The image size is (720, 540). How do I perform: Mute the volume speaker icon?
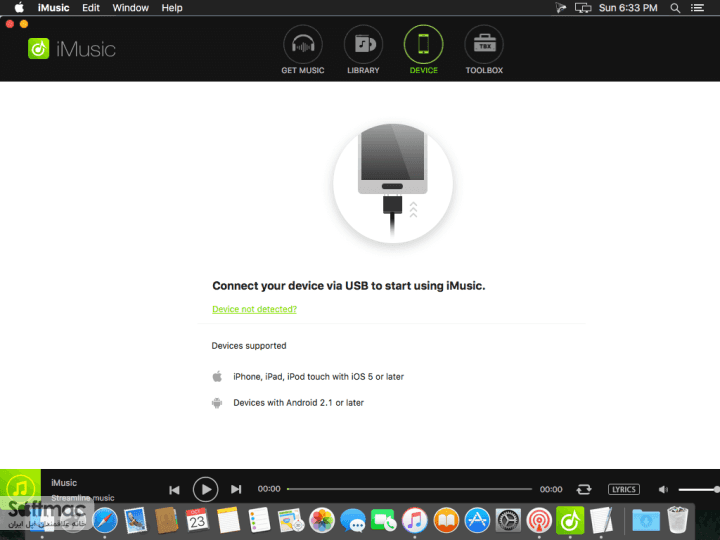(x=663, y=489)
